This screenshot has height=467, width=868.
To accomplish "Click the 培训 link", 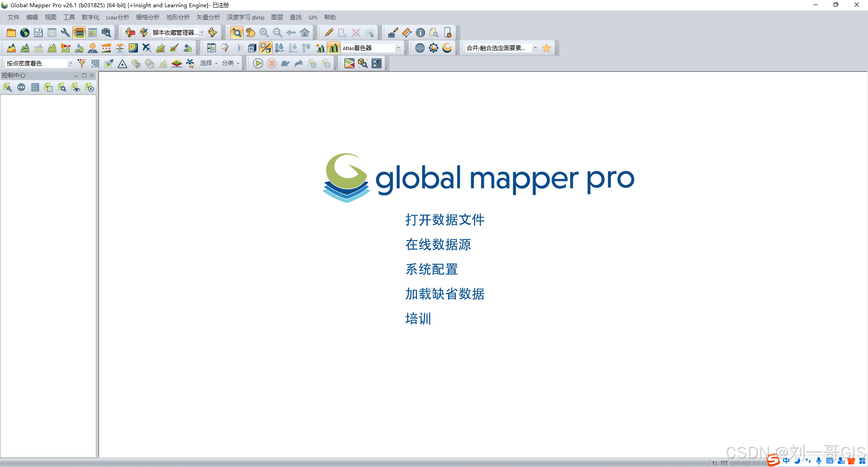I will pos(418,319).
